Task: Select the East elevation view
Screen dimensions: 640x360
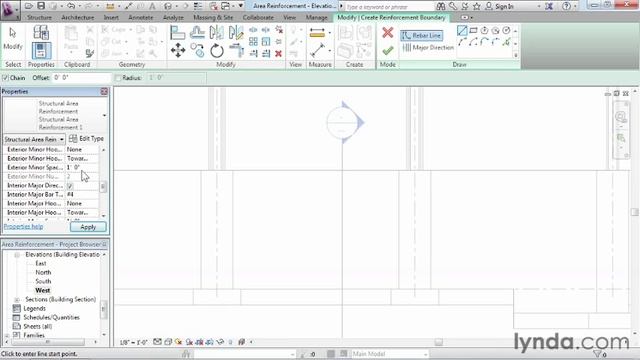Action: pyautogui.click(x=41, y=264)
